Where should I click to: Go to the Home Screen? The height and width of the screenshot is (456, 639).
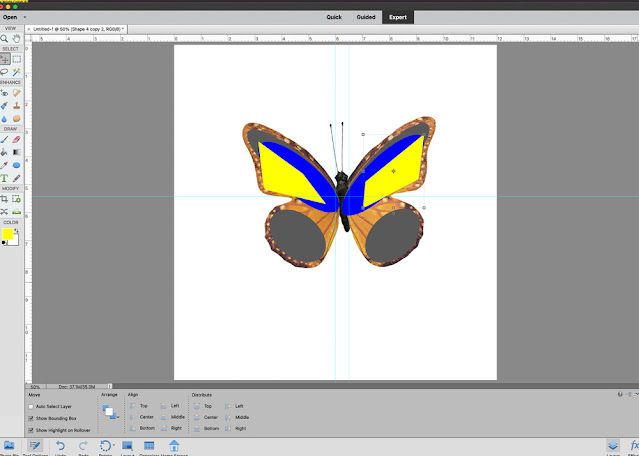tap(174, 447)
